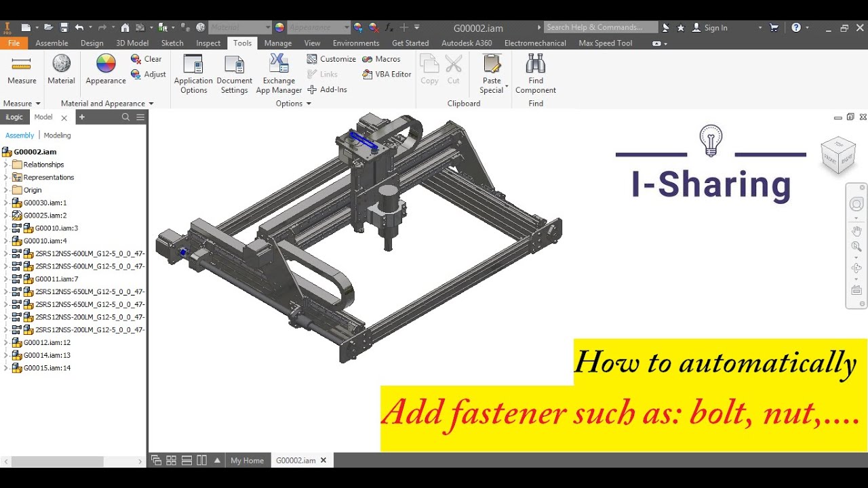Open the File menu
Image resolution: width=868 pixels, height=488 pixels.
coord(14,43)
